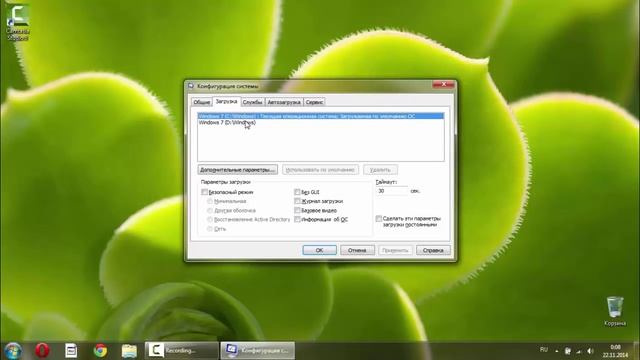Switch to the Recording... taskbar window

coord(182,351)
